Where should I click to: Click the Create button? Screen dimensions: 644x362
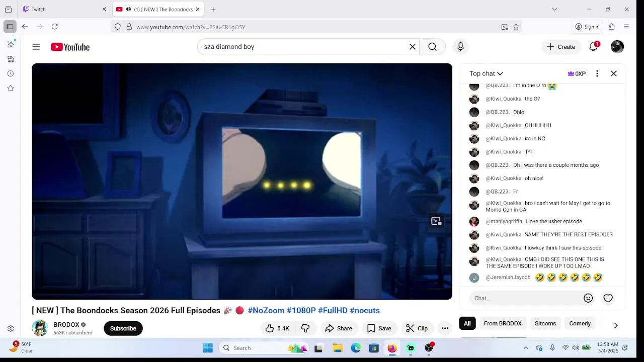tap(561, 47)
